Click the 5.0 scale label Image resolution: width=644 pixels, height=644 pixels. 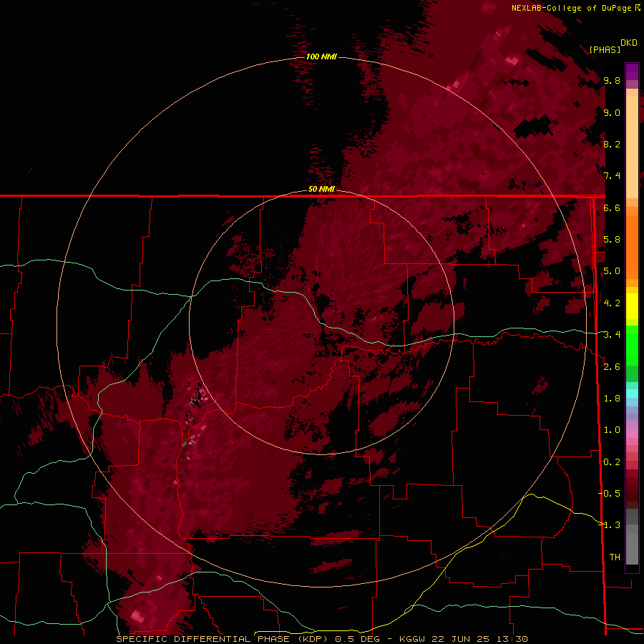click(612, 271)
